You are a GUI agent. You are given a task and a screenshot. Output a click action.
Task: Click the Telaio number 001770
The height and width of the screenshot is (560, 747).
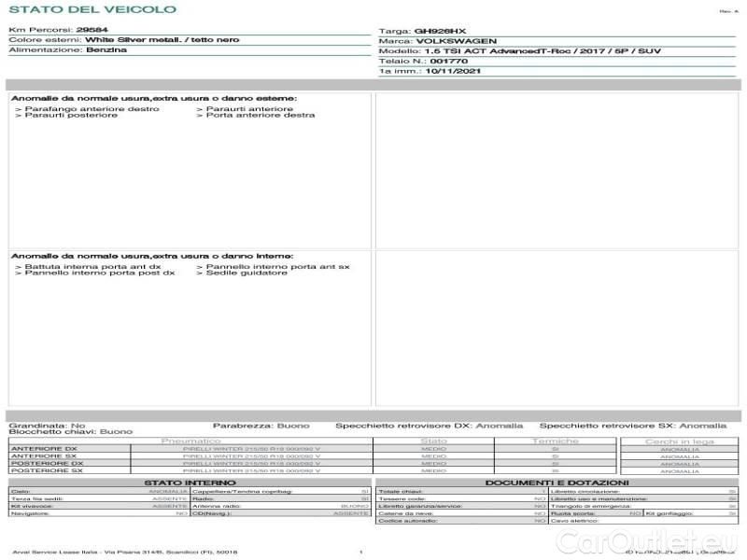[449, 61]
